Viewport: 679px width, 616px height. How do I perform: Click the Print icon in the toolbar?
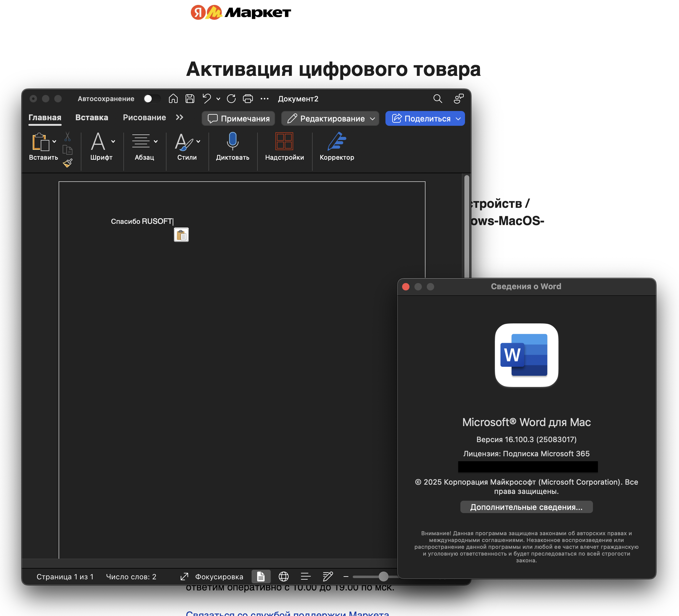(x=248, y=99)
